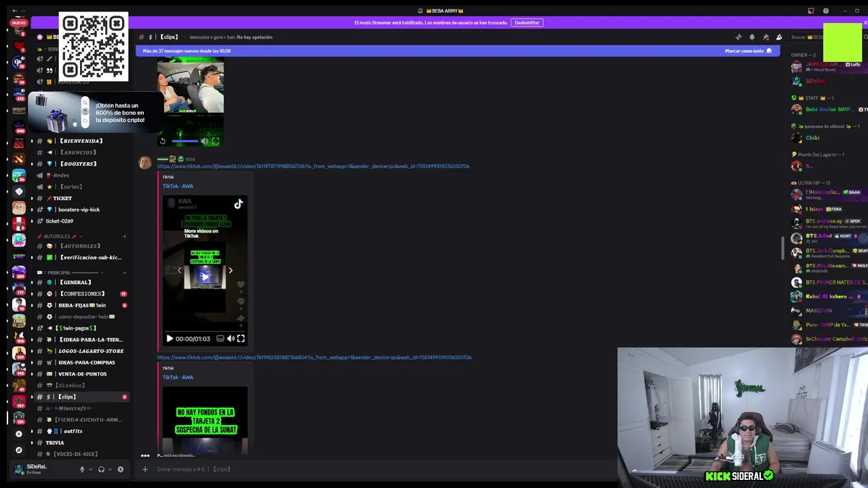Adjust volume slider on top clip
This screenshot has height=488, width=868.
(184, 141)
